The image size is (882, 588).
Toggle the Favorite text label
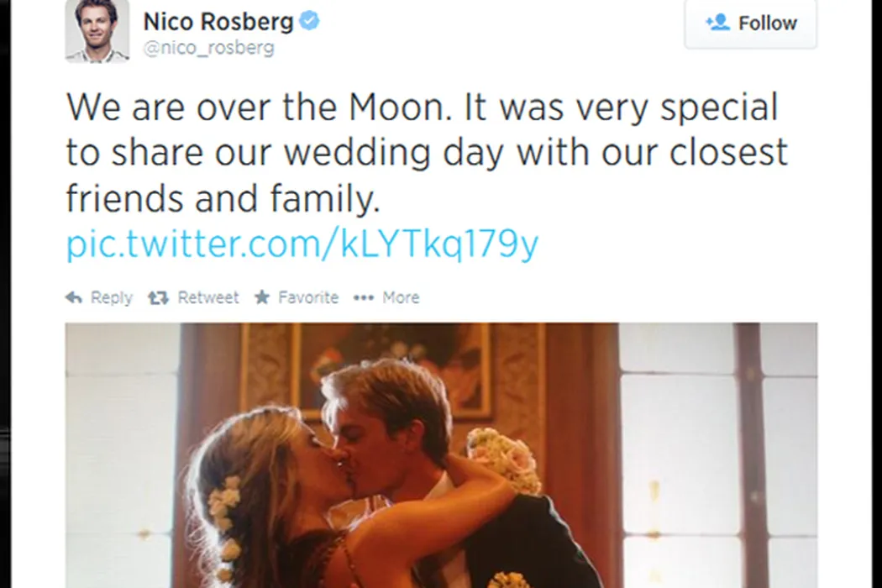point(308,297)
